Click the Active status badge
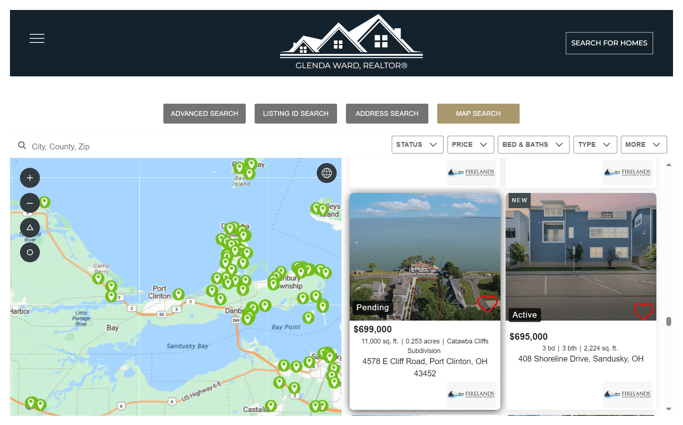Screen dimensions: 683x425 tap(524, 315)
